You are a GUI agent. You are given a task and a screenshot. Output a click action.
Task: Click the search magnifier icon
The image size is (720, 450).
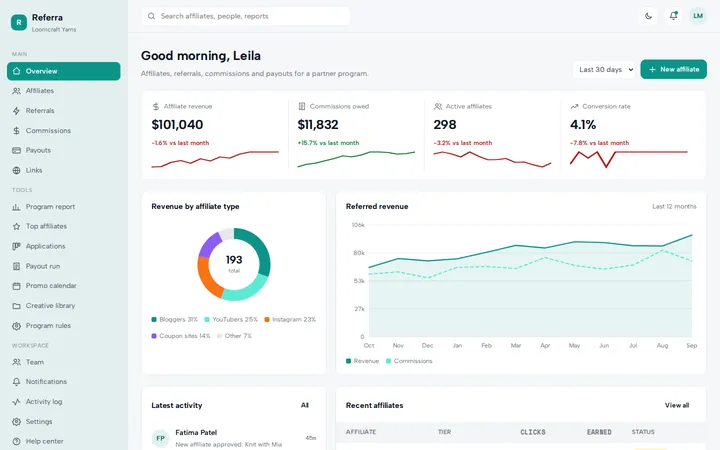click(151, 16)
